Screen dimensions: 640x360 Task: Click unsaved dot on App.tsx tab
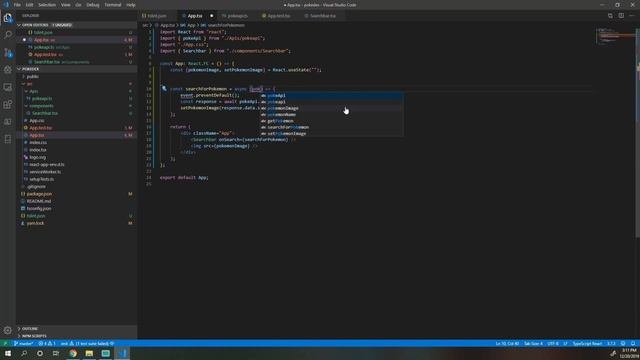tap(211, 16)
